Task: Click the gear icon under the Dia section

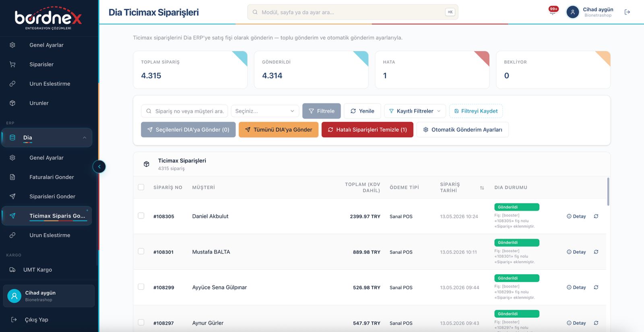Action: [x=12, y=158]
